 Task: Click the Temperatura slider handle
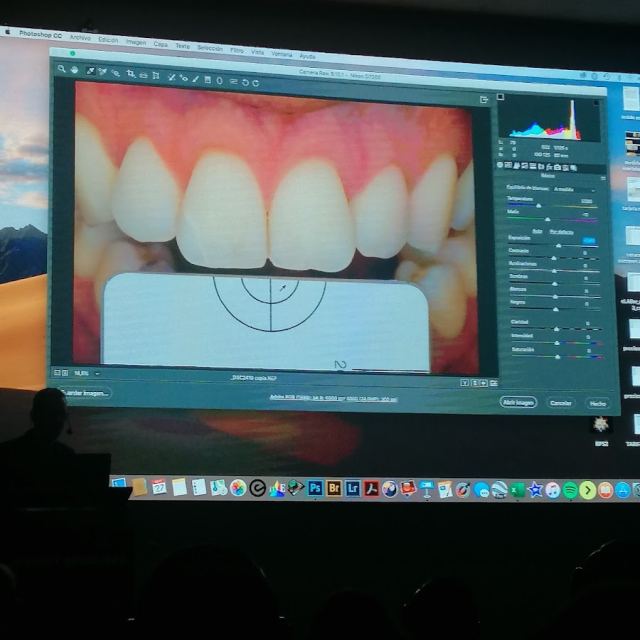(x=539, y=206)
